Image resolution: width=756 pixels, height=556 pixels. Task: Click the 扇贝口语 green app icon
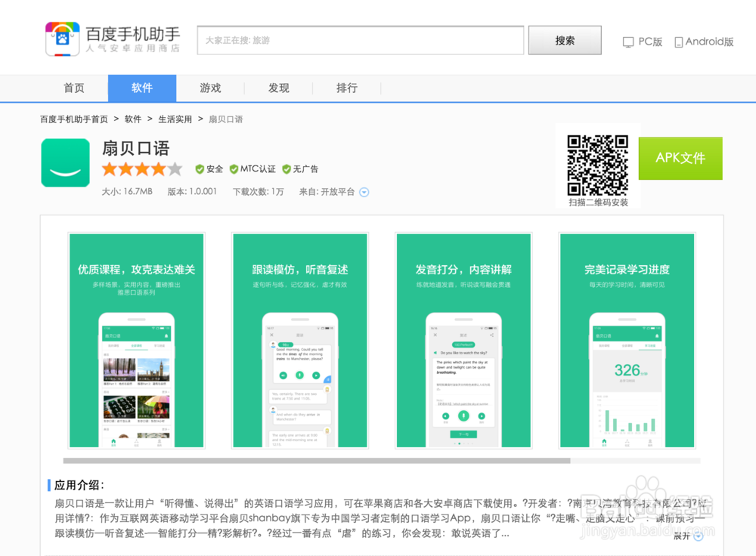(x=66, y=163)
